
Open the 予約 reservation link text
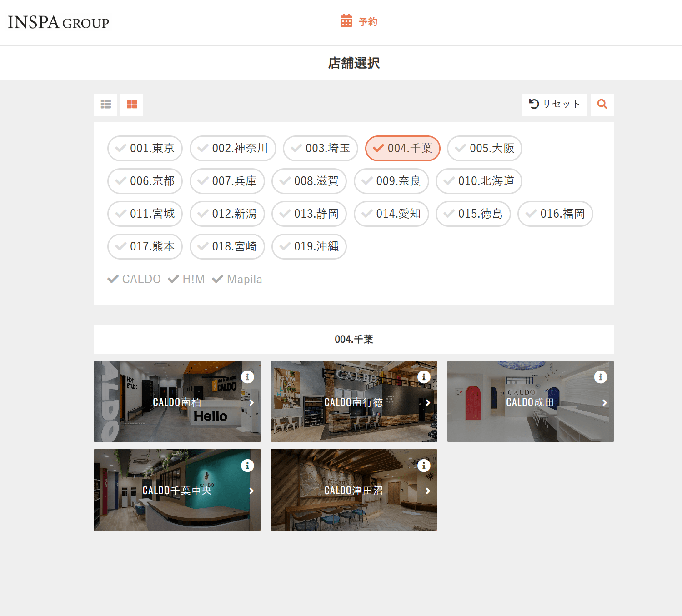point(368,22)
